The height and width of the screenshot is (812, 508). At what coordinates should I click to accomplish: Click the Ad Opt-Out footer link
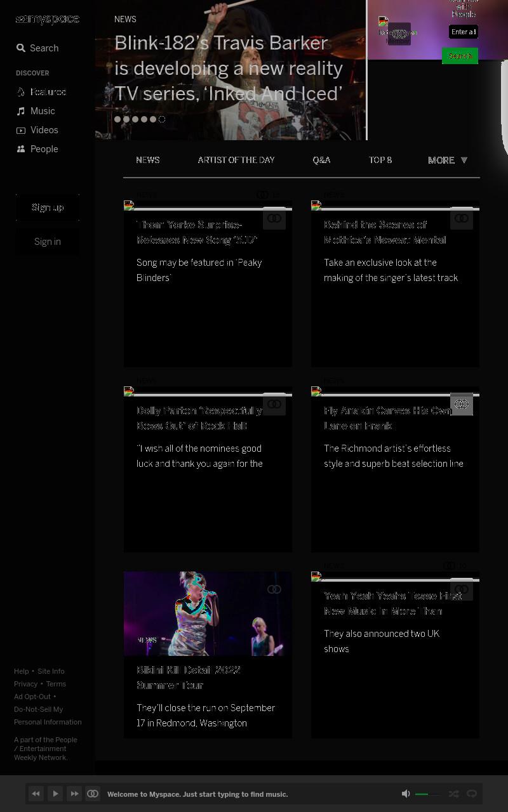[32, 697]
